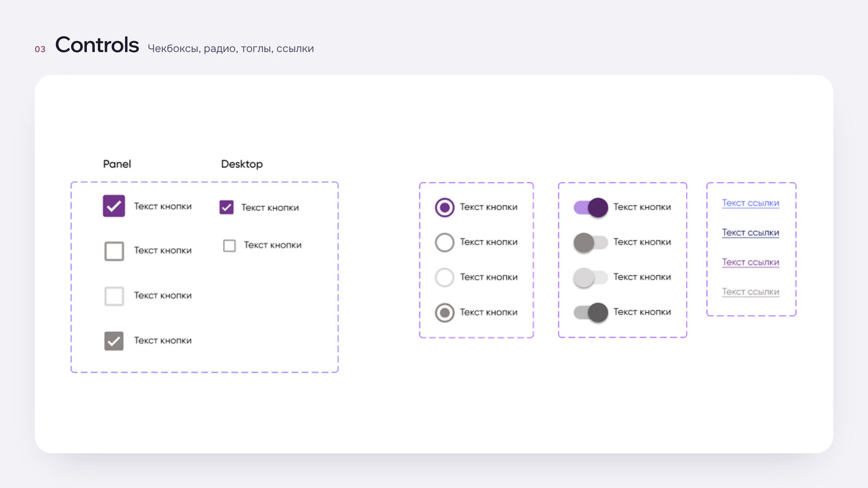Click the 'Panel' column heading
This screenshot has width=868, height=488.
[117, 164]
